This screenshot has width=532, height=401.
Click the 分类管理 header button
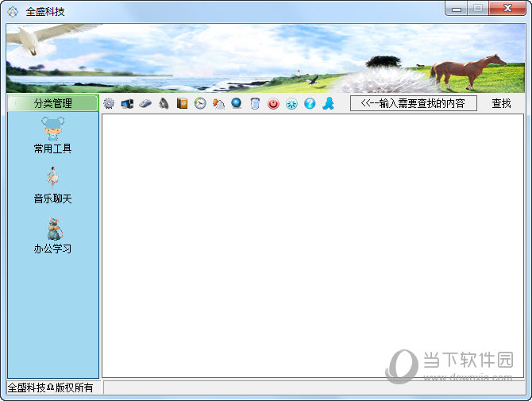[53, 103]
